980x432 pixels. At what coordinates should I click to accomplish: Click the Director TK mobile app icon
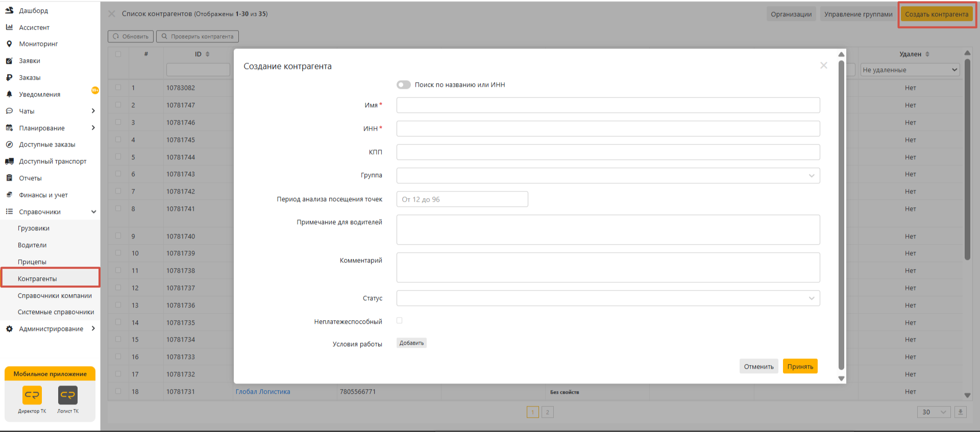[32, 395]
